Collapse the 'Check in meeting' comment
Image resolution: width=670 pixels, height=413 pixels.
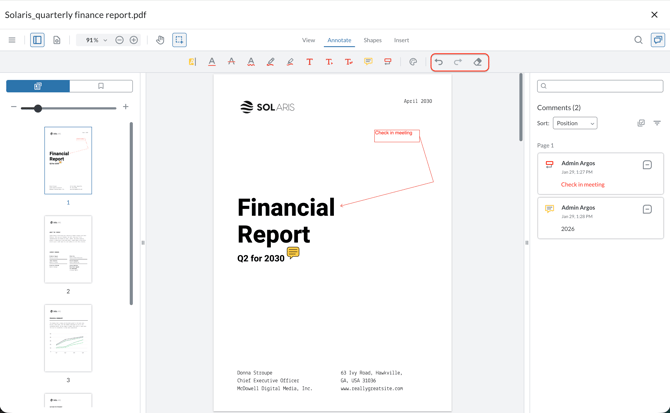point(647,165)
